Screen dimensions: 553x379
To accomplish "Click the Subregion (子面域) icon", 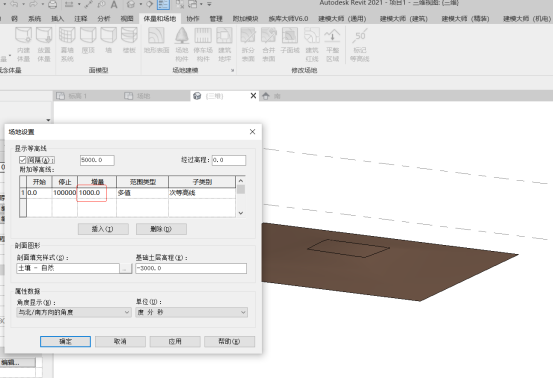I will point(290,36).
